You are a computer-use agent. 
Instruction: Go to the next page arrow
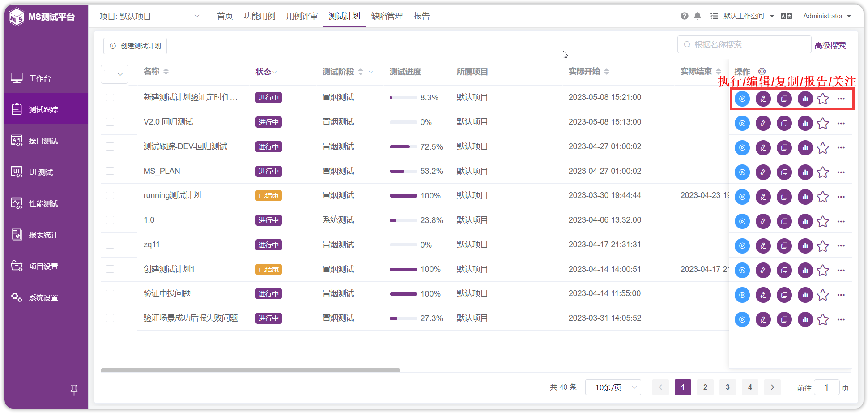(x=772, y=387)
